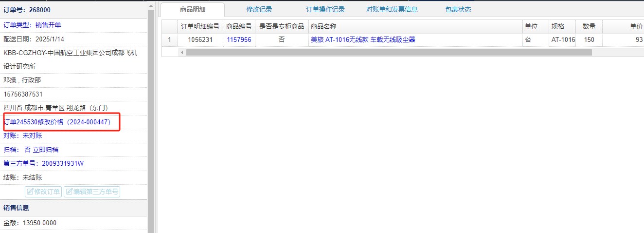Screen dimensions: 644x233
Task: Open the 美旅 AT-1016无线款 product name link
Action: coord(363,39)
